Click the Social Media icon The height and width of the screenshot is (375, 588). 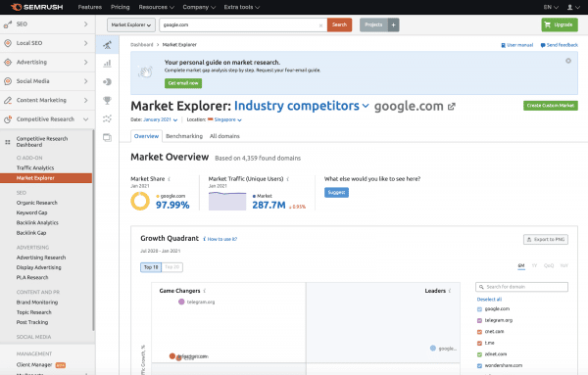pos(8,81)
